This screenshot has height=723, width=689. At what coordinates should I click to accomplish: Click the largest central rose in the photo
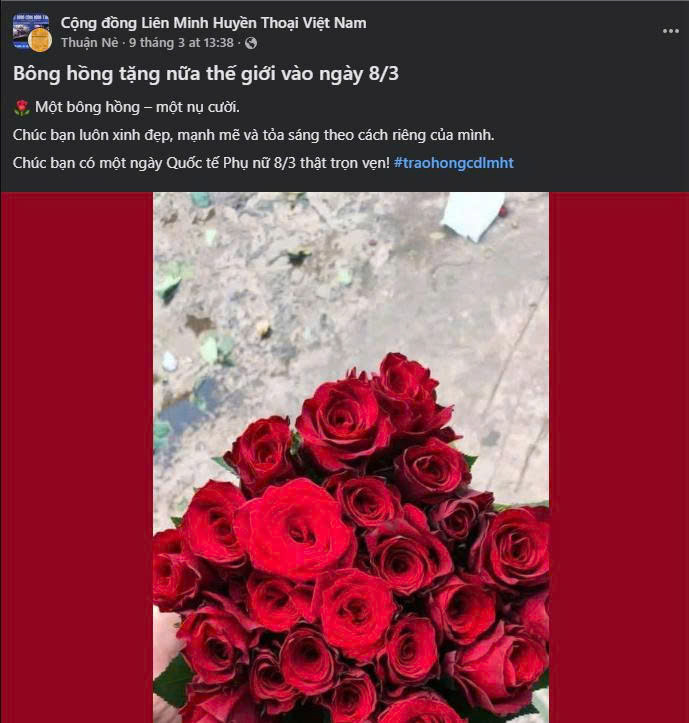[295, 529]
